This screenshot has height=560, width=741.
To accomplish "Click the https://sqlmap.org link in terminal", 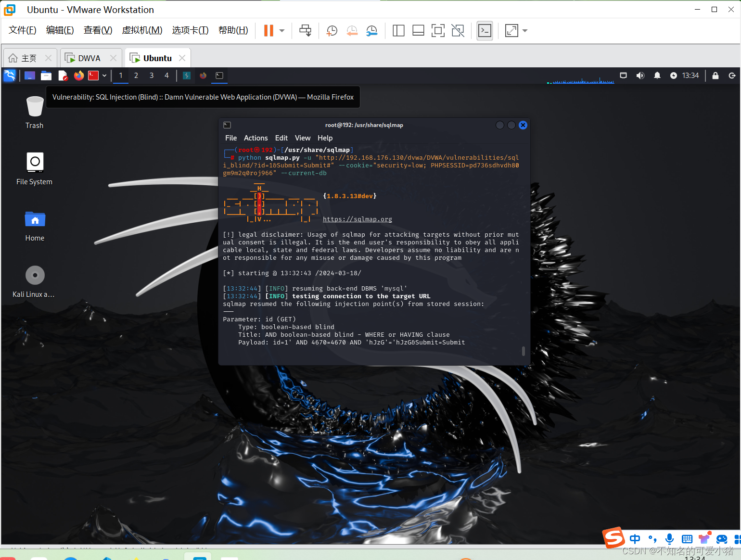I will tap(358, 219).
